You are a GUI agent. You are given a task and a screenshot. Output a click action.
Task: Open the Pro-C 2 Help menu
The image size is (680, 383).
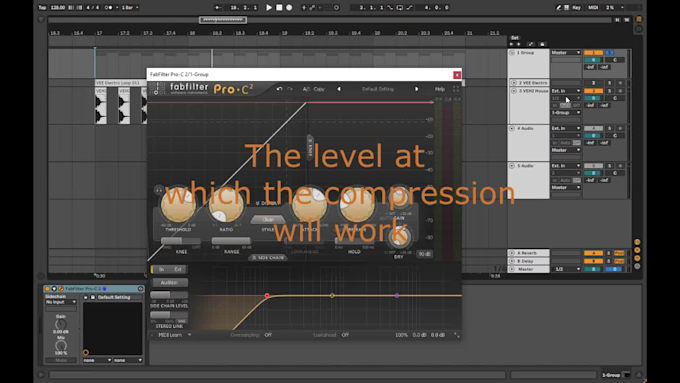[x=440, y=89]
